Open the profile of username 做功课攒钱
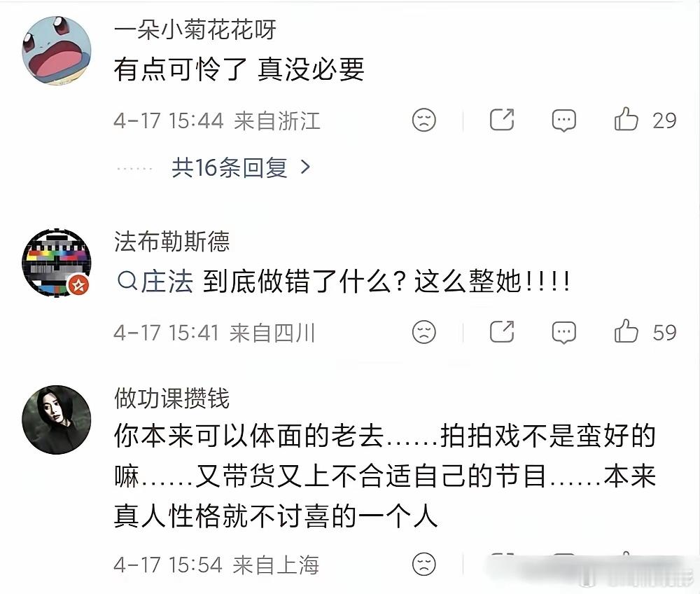 (x=172, y=398)
